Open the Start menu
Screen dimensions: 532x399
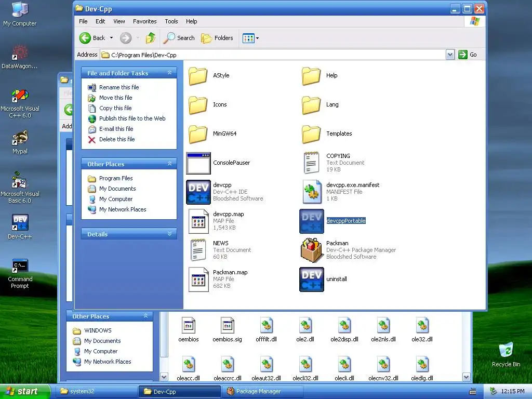[25, 391]
